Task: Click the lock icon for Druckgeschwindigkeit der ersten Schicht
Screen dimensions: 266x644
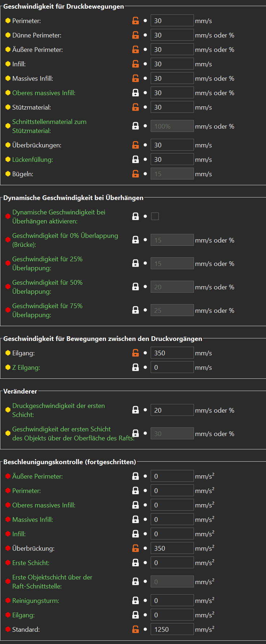Action: pyautogui.click(x=136, y=410)
